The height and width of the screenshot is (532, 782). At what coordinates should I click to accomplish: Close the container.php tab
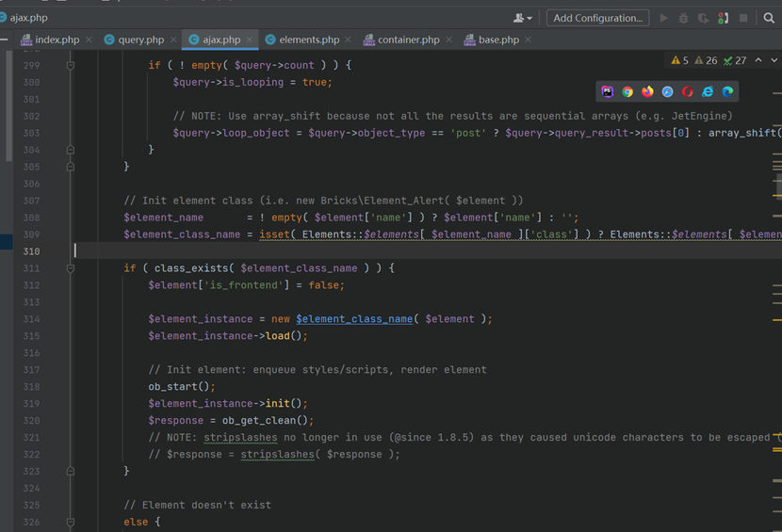tap(448, 40)
